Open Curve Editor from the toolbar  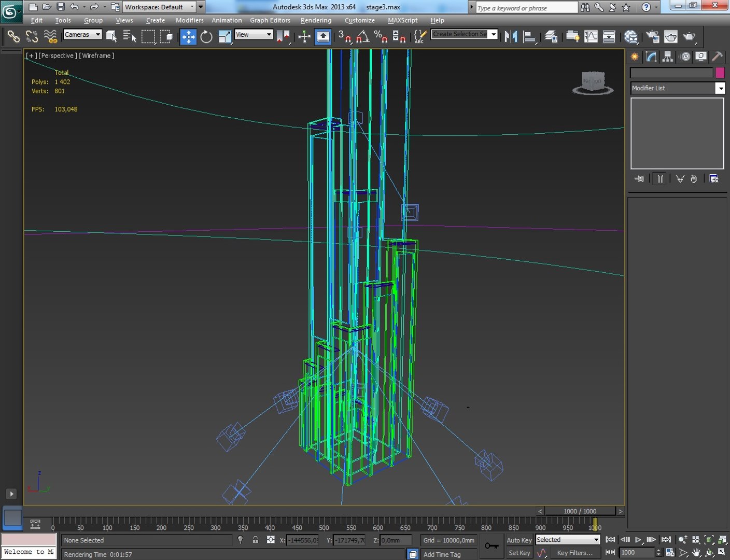click(591, 37)
